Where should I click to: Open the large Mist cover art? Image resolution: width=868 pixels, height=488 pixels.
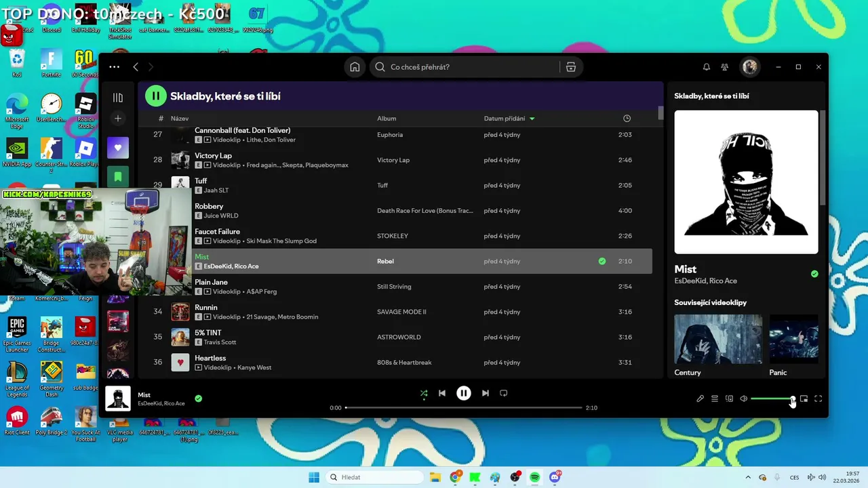click(x=746, y=182)
